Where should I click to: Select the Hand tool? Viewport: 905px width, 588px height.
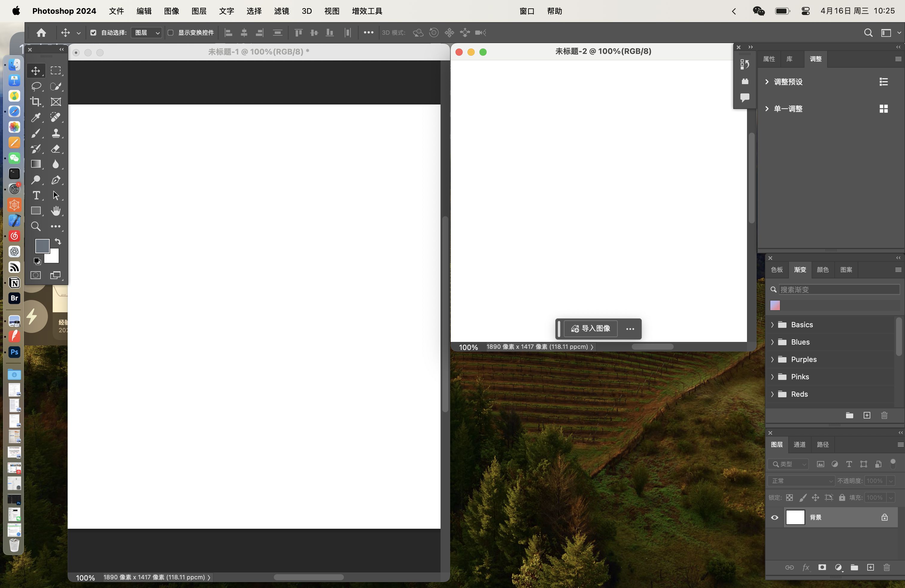pos(56,211)
